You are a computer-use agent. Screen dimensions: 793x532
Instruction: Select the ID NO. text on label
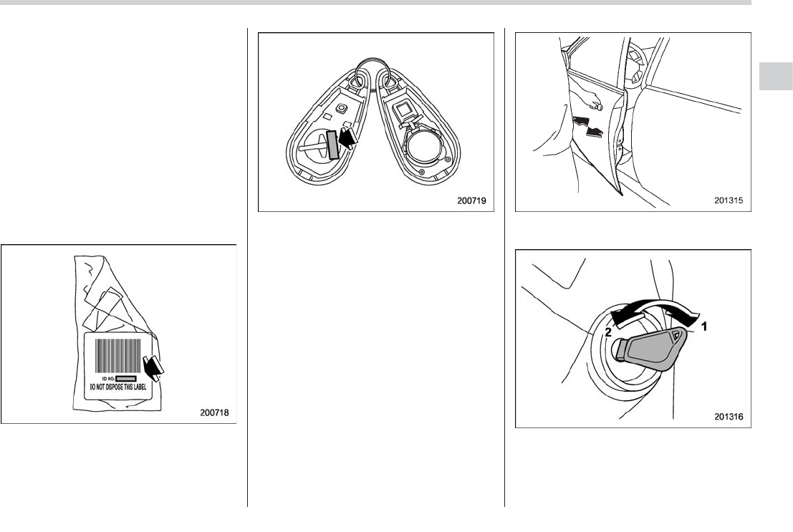click(x=108, y=378)
